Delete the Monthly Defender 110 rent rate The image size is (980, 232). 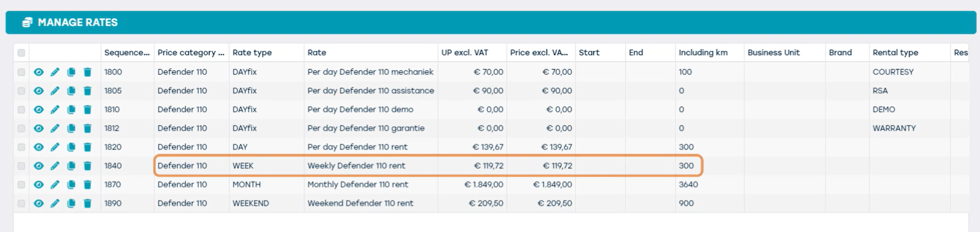88,185
